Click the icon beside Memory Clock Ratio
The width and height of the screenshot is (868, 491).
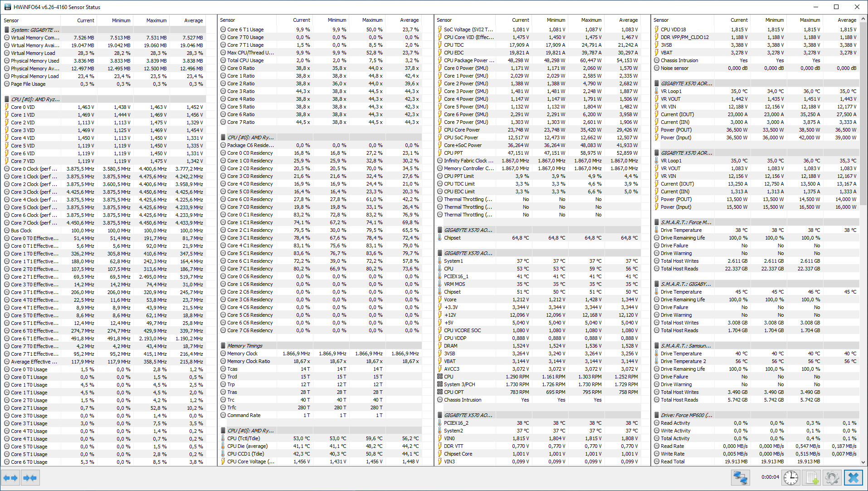(x=223, y=361)
